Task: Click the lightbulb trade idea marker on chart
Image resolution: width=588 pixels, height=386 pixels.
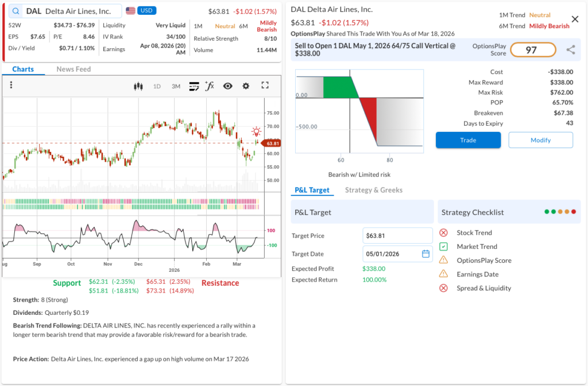Action: tap(256, 132)
